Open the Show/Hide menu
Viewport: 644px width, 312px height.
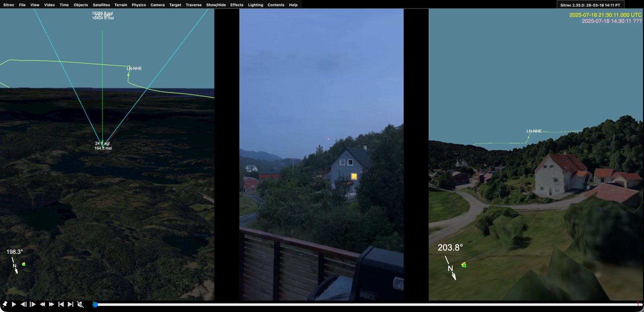click(216, 5)
